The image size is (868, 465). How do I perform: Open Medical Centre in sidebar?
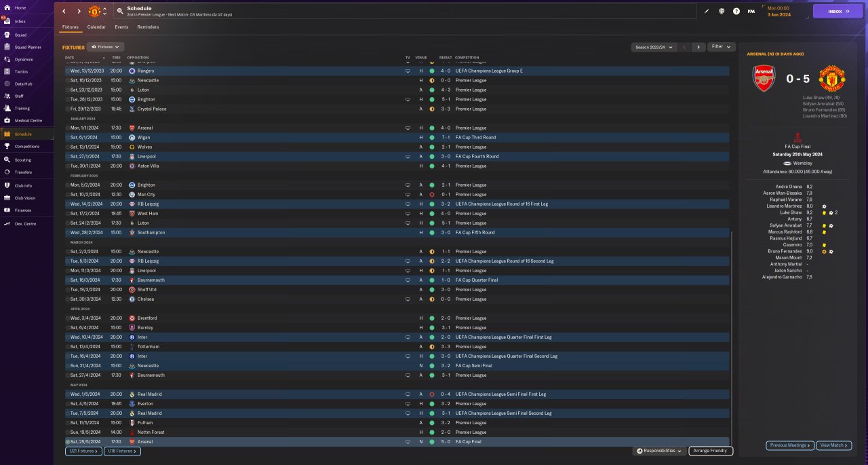[25, 120]
